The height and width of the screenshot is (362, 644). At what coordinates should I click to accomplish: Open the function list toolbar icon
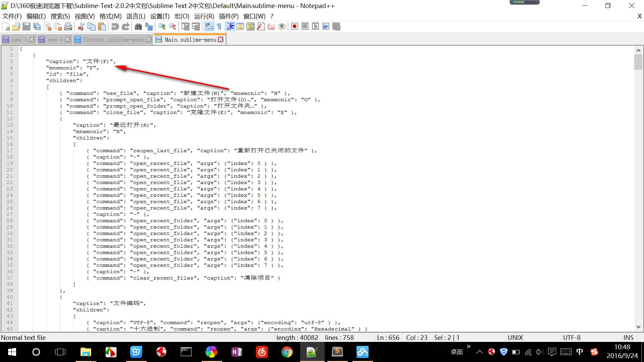click(x=261, y=26)
